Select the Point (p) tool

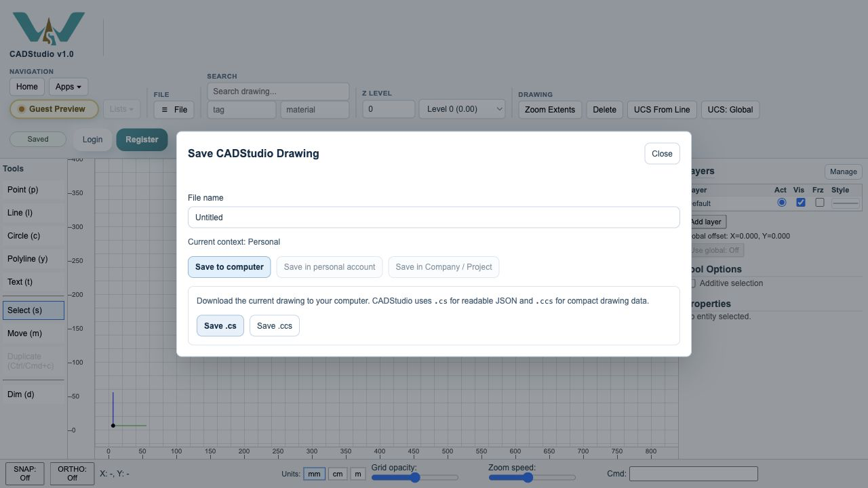[x=33, y=190]
